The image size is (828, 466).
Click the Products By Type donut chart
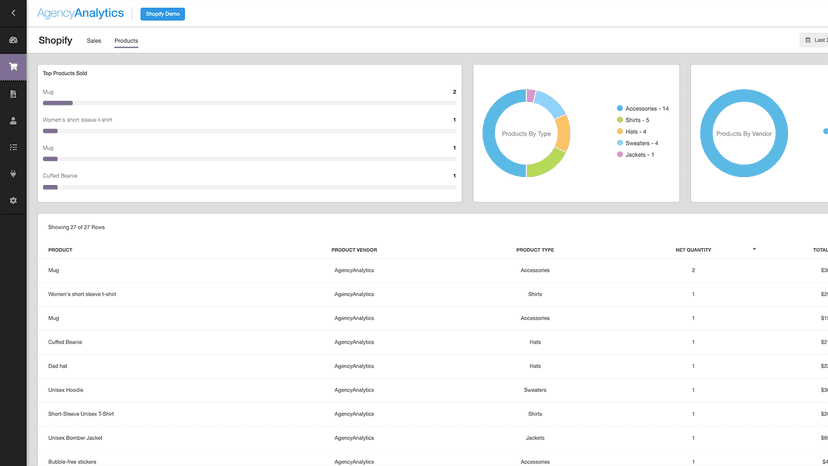(526, 133)
